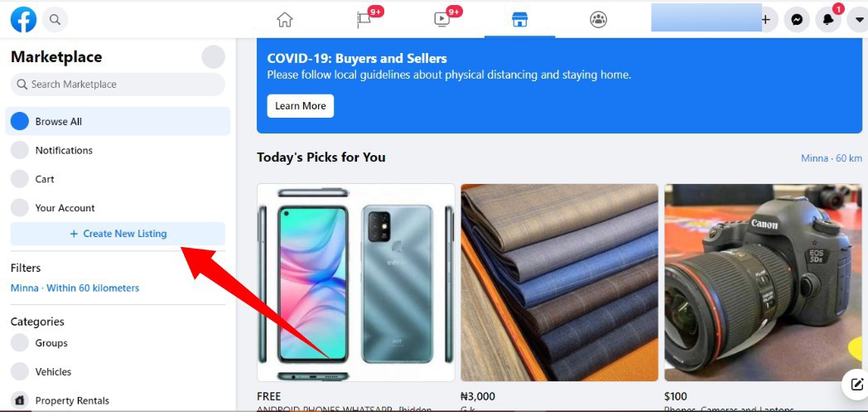This screenshot has height=412, width=868.
Task: Open the search magnifier icon
Action: pos(55,20)
